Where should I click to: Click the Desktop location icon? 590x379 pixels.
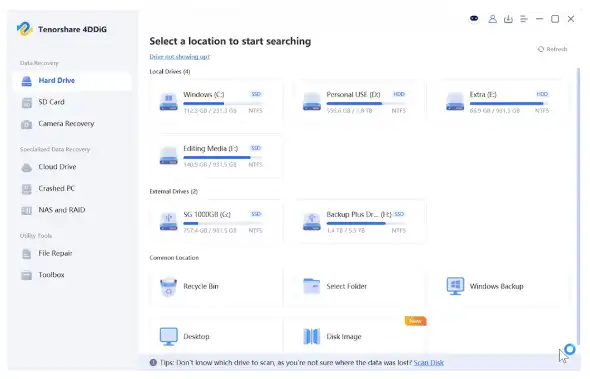[169, 336]
